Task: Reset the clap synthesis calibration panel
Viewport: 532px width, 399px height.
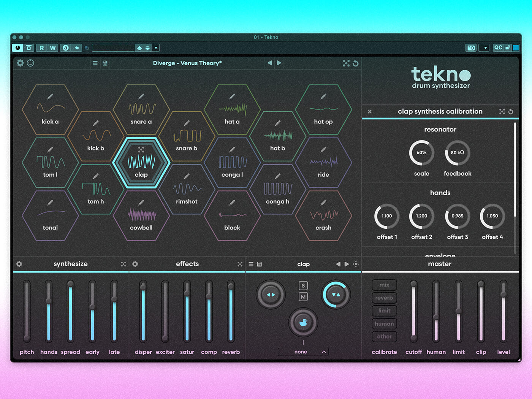Action: (511, 111)
